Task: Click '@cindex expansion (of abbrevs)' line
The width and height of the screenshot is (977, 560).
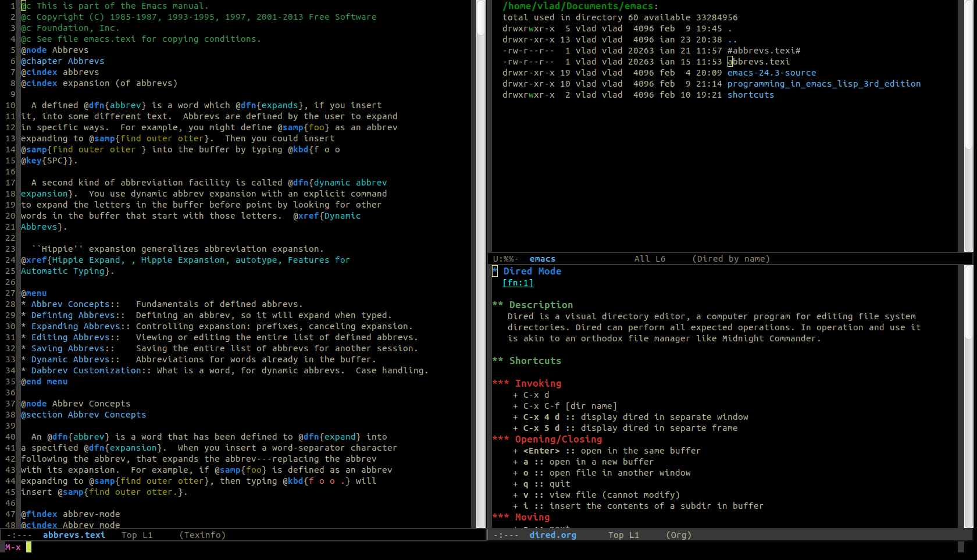Action: (99, 83)
